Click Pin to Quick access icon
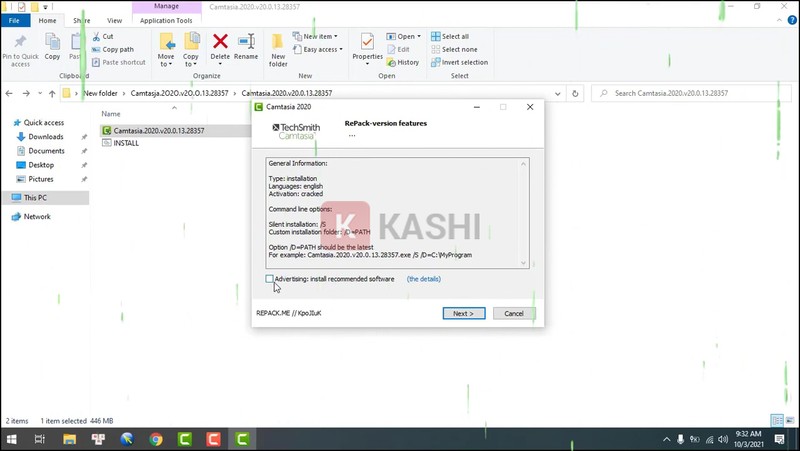Viewport: 800px width, 451px height. pyautogui.click(x=21, y=47)
